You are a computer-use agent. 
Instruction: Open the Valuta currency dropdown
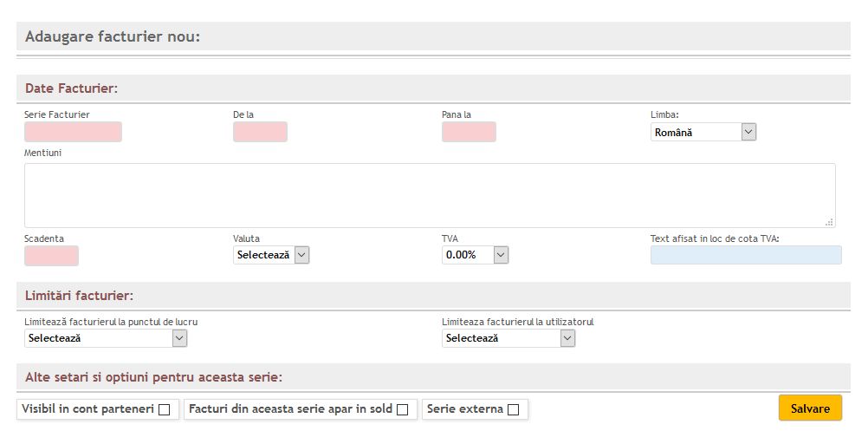point(271,255)
